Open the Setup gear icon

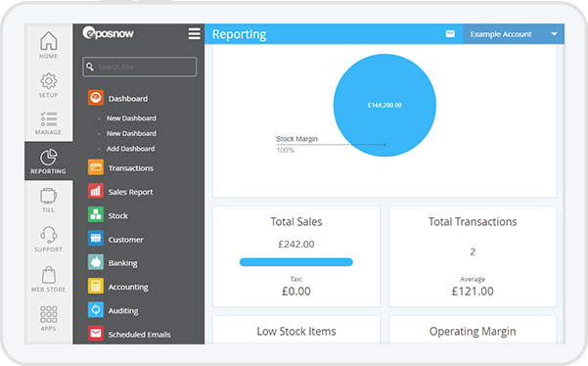49,81
